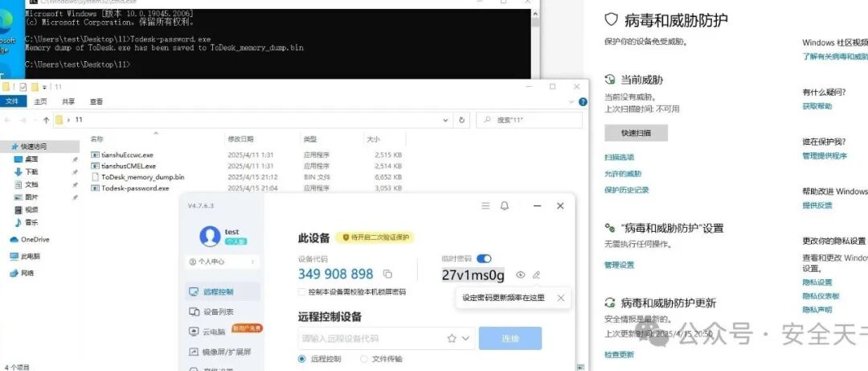Select the 文件传输 radio button
The image size is (868, 371).
click(364, 359)
